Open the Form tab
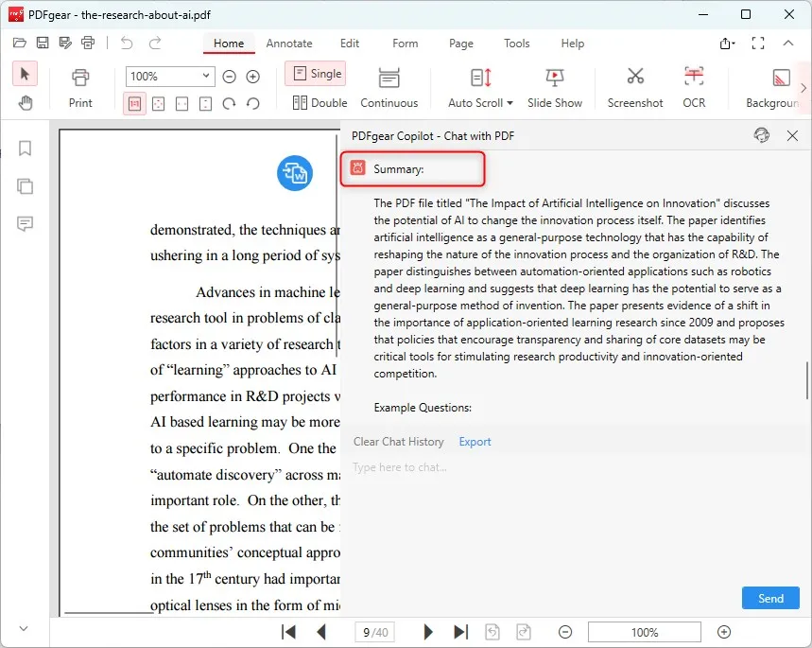This screenshot has height=648, width=812. click(x=405, y=44)
